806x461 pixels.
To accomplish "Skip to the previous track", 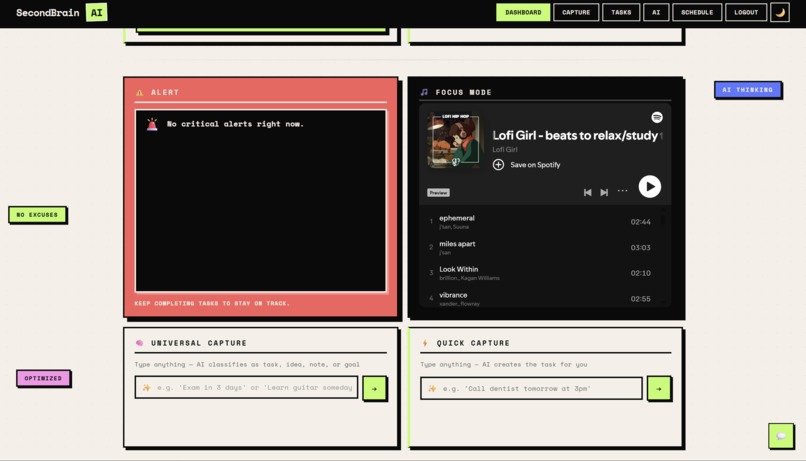I will [x=588, y=192].
